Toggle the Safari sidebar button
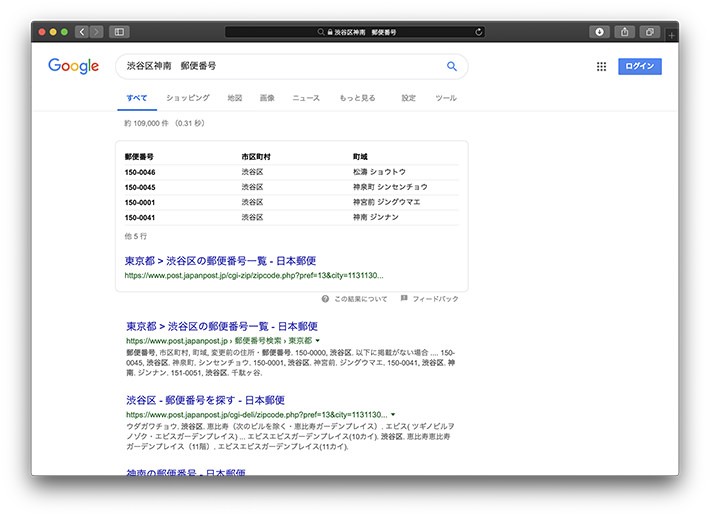The width and height of the screenshot is (710, 517). coord(119,32)
